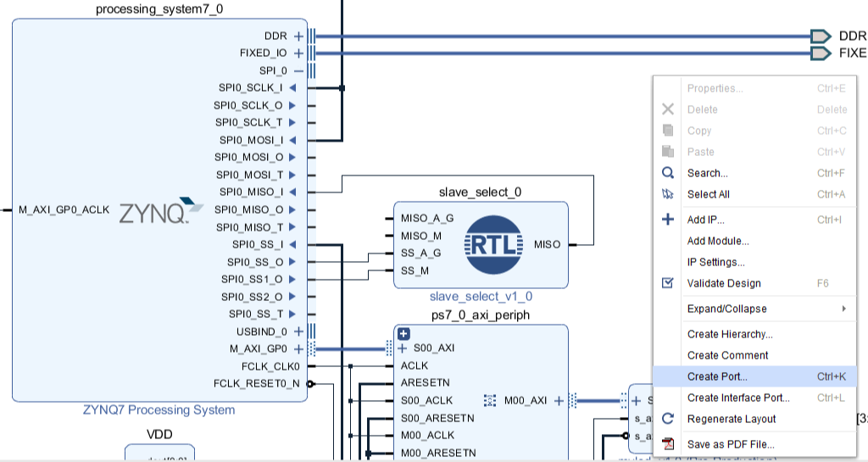Click the ps7_0_axi_periph block title
This screenshot has height=462, width=868.
[x=481, y=315]
